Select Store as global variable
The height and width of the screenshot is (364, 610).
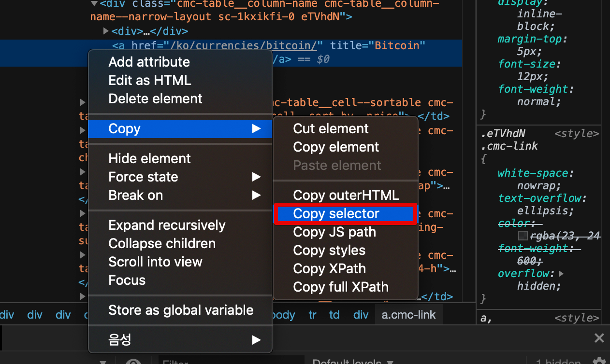tap(180, 310)
